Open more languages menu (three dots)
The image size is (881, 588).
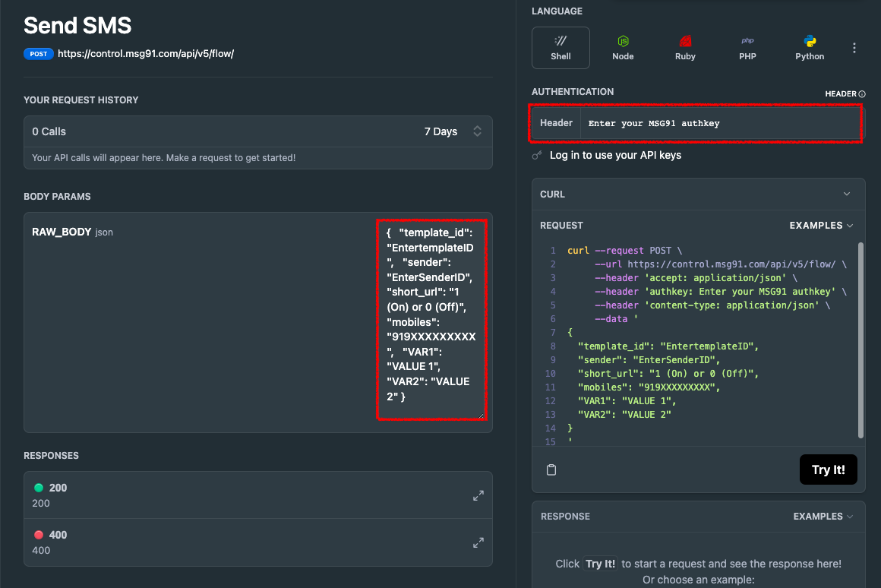[854, 48]
